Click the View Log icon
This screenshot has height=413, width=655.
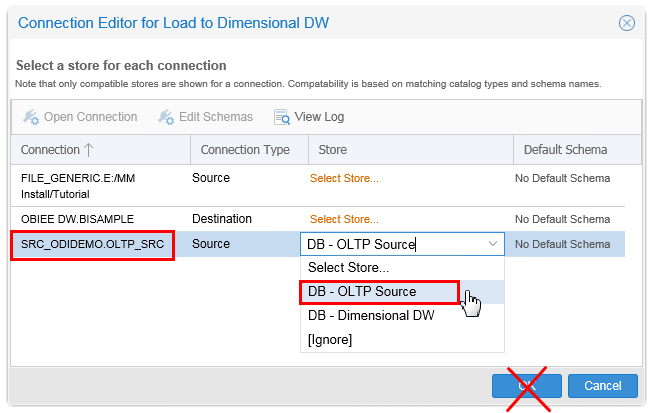[x=282, y=117]
